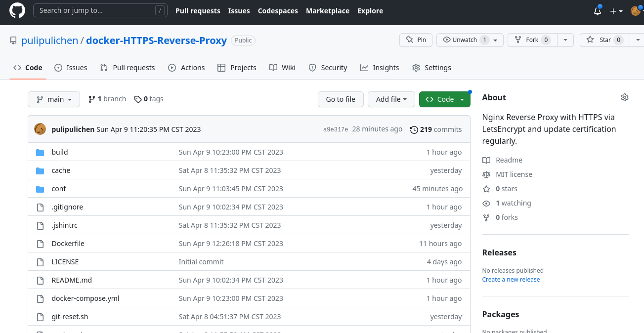
Task: Open the conf folder
Action: 59,189
